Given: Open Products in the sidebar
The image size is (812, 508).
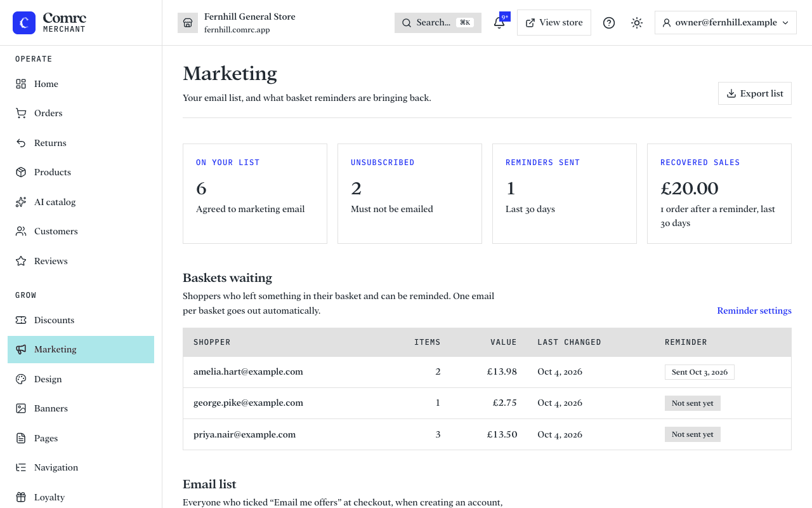Looking at the screenshot, I should [x=81, y=172].
